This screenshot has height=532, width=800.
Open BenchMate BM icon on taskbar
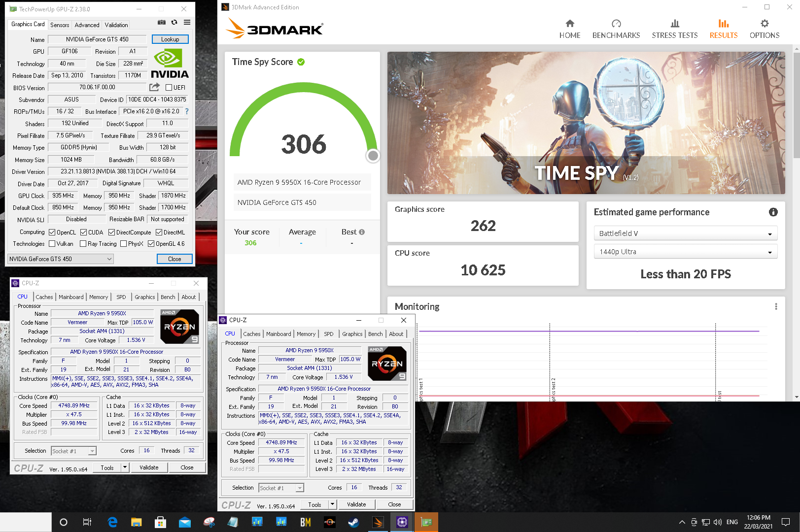point(306,522)
